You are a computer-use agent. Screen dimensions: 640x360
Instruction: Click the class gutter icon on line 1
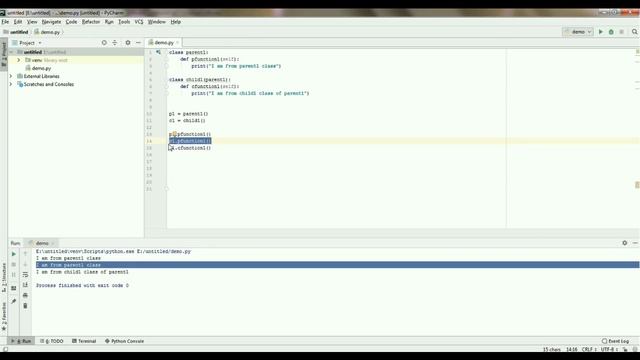[158, 52]
